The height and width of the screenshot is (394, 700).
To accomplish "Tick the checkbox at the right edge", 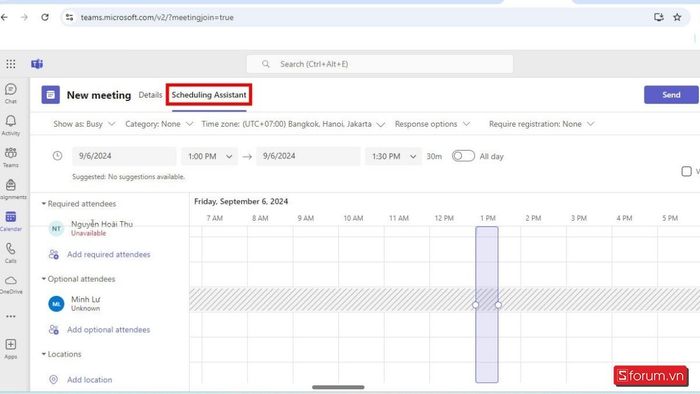I will point(687,171).
